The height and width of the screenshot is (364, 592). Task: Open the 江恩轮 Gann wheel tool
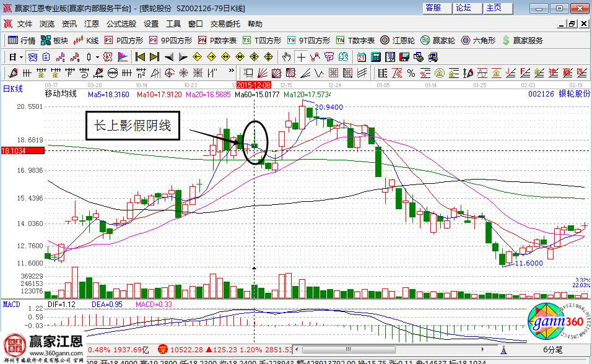point(398,40)
